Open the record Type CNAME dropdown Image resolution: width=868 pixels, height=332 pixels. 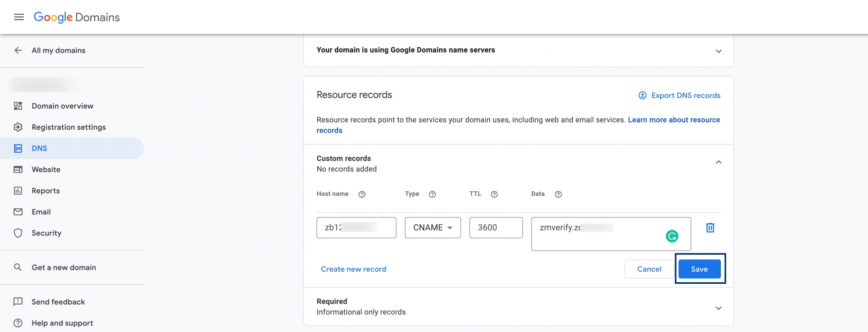coord(432,228)
